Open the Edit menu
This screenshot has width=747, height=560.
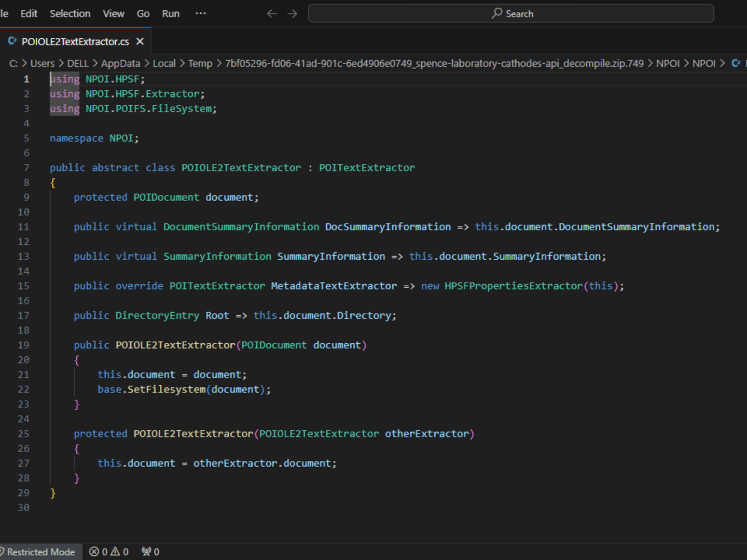point(29,13)
